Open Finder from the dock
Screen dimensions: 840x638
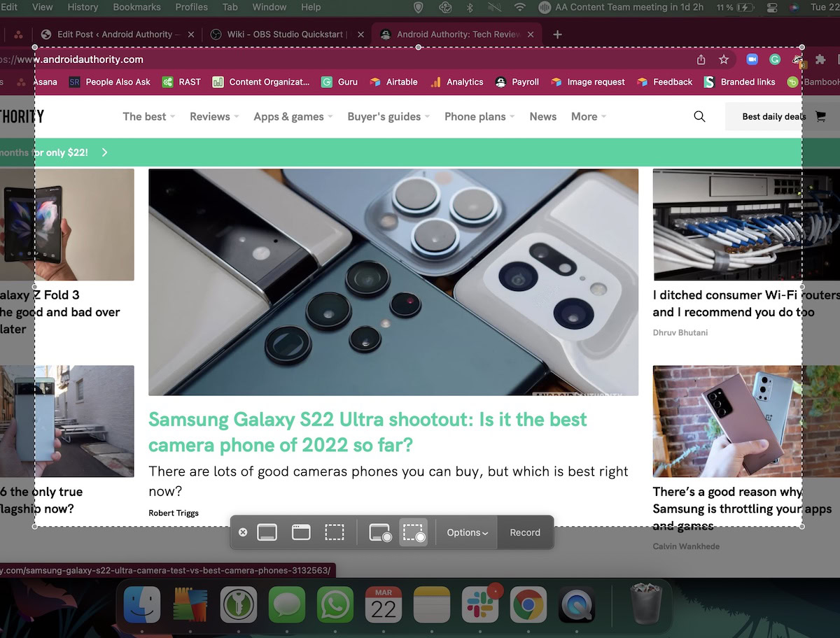[x=142, y=604]
